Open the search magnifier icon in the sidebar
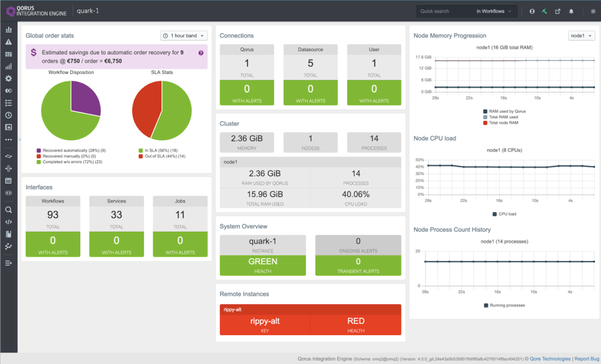The image size is (601, 364). 9,210
